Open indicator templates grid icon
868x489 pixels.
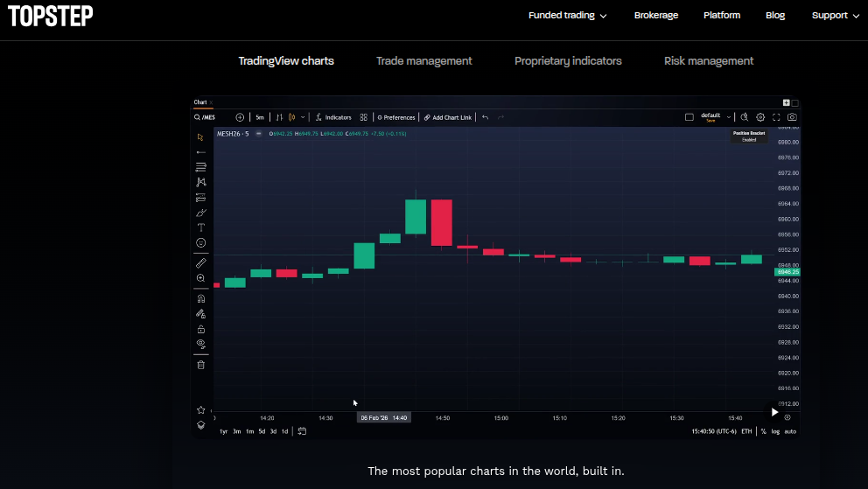(364, 117)
